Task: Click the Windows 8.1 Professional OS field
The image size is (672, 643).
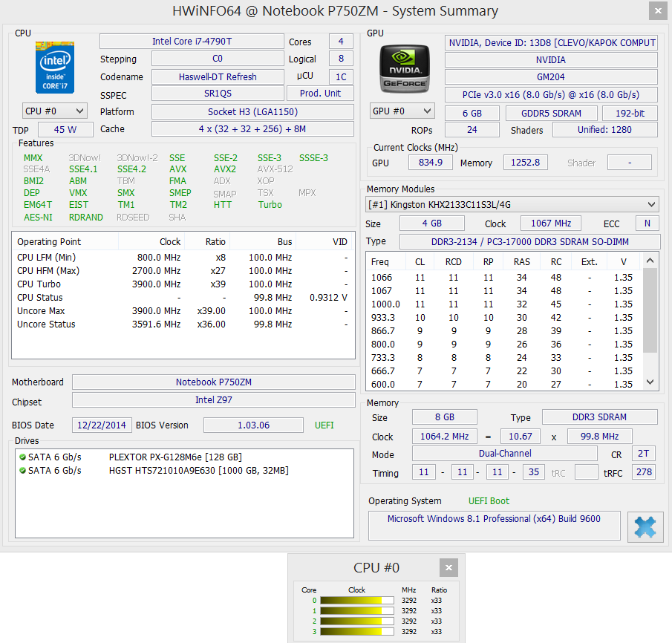Action: [x=494, y=525]
